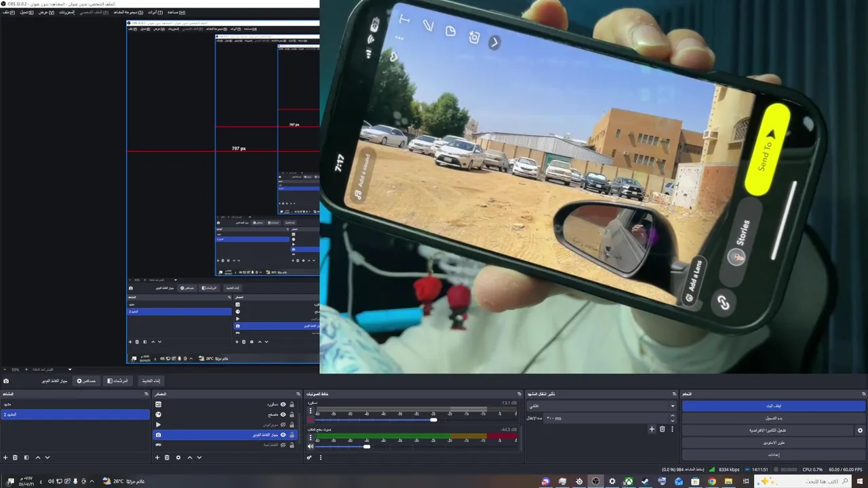Viewport: 868px width, 488px height.
Task: Remove selected scene with trash icon
Action: coord(16,457)
